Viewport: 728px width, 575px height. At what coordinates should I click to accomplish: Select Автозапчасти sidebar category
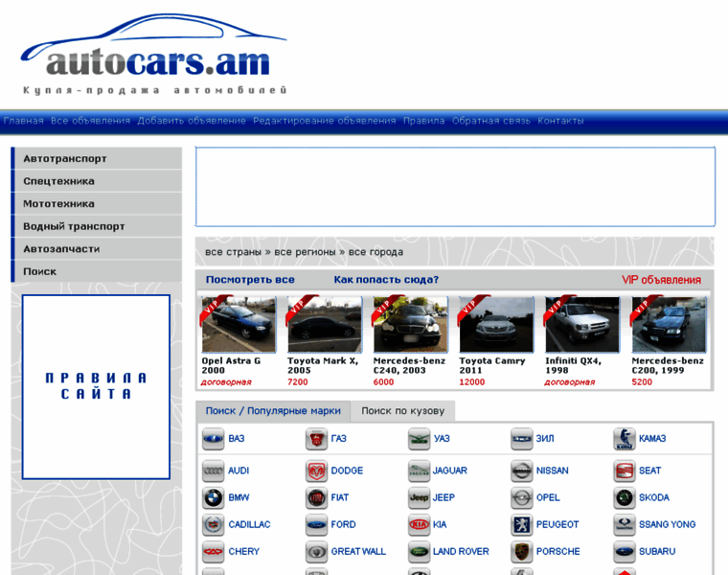pyautogui.click(x=97, y=249)
